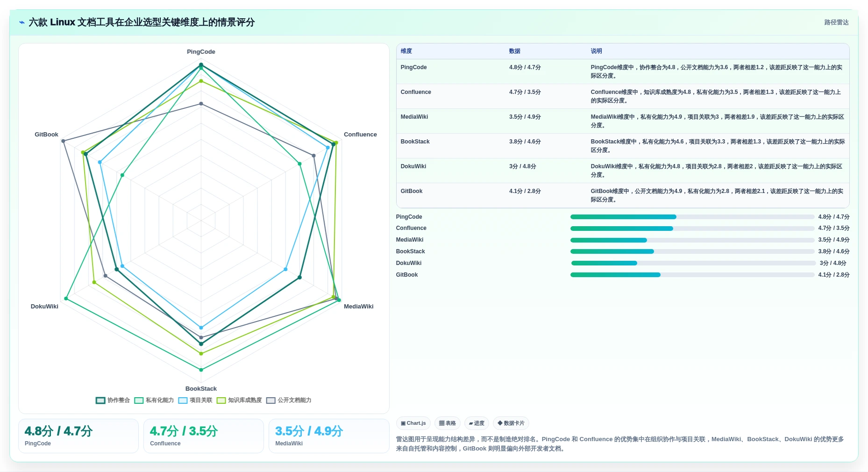
Task: Click the BookStack axis label on radar
Action: (201, 389)
